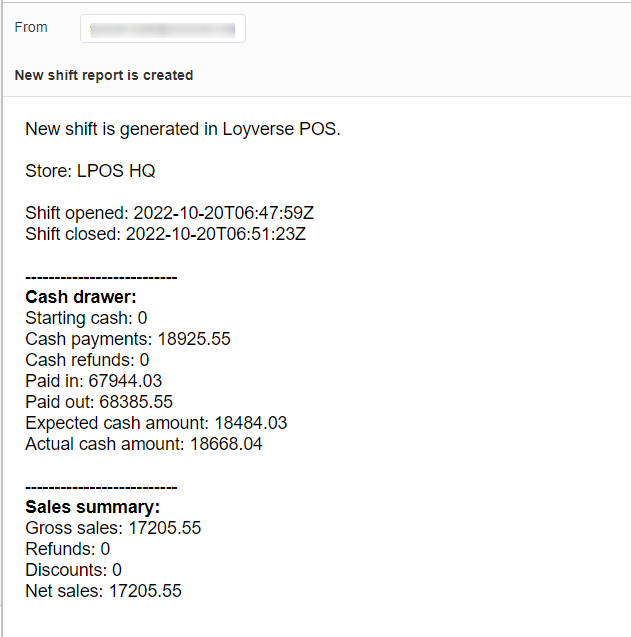This screenshot has height=637, width=631.
Task: Click the From sender address field
Action: coord(163,28)
